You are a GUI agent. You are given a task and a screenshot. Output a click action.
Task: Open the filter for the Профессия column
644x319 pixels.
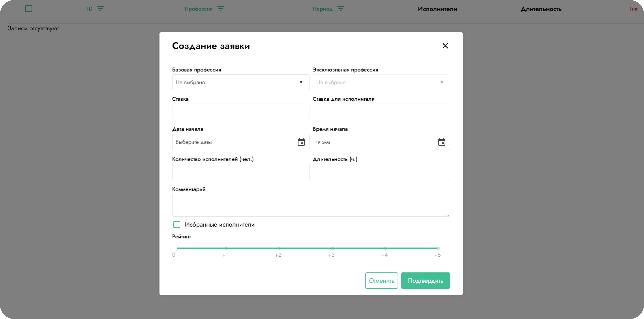221,8
